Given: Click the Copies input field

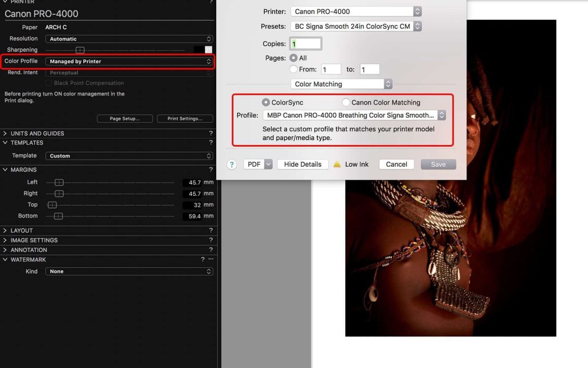Looking at the screenshot, I should pos(305,44).
